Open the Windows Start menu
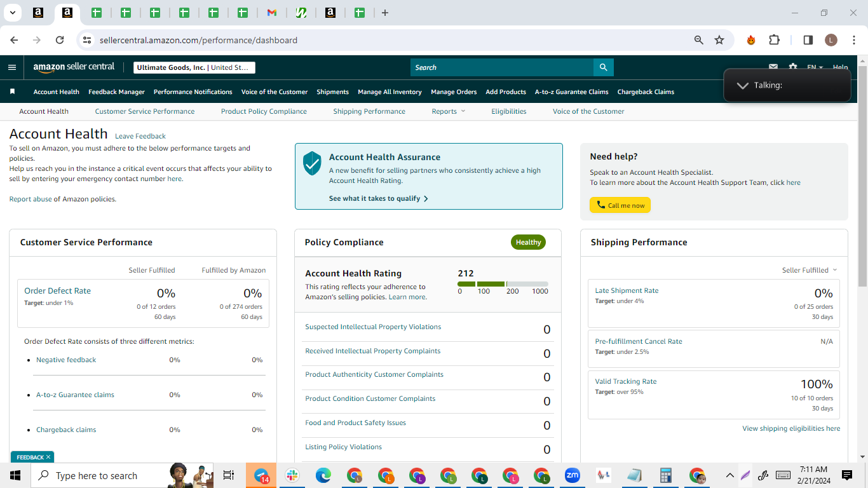868x488 pixels. (x=15, y=475)
